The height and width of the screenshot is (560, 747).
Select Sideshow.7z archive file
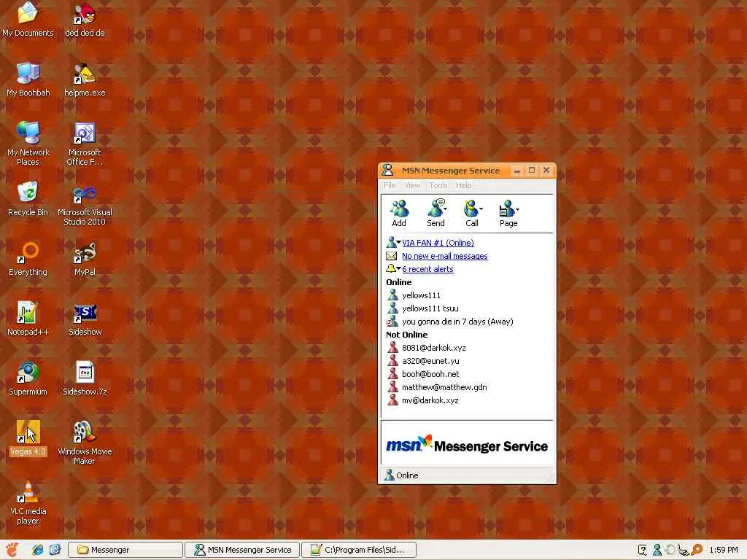click(x=85, y=378)
